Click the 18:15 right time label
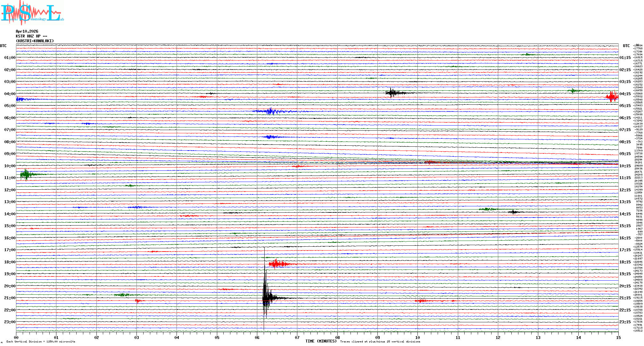 (625, 262)
